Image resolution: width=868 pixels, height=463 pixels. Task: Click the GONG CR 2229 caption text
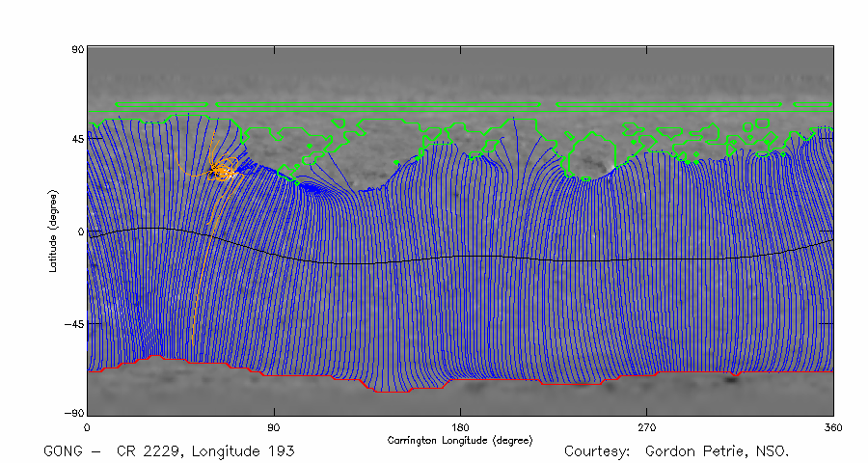[169, 451]
